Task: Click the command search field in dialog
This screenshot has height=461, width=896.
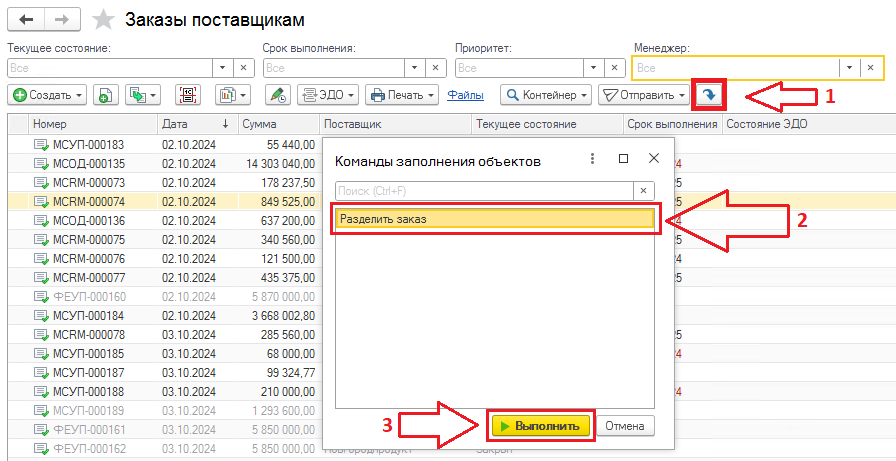Action: [x=484, y=190]
